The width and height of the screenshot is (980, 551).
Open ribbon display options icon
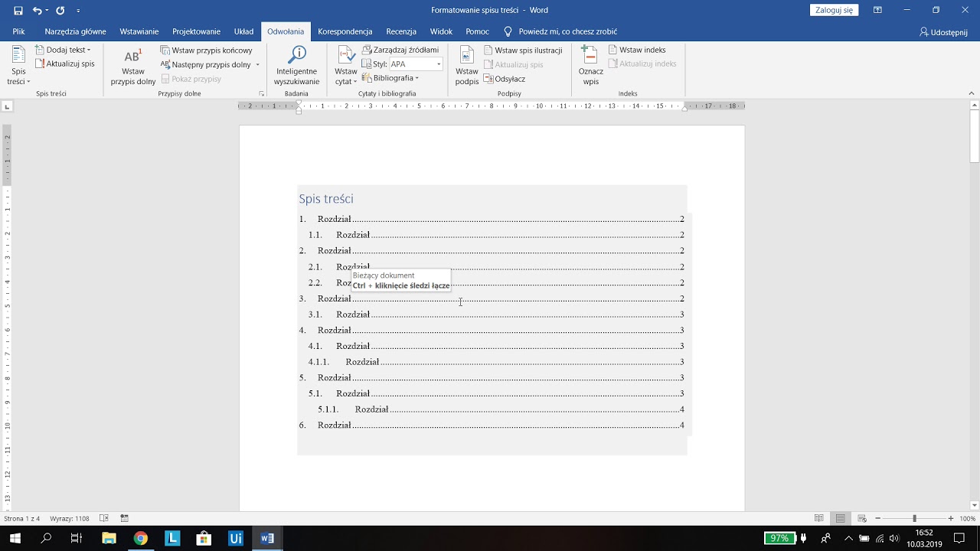[x=877, y=10]
